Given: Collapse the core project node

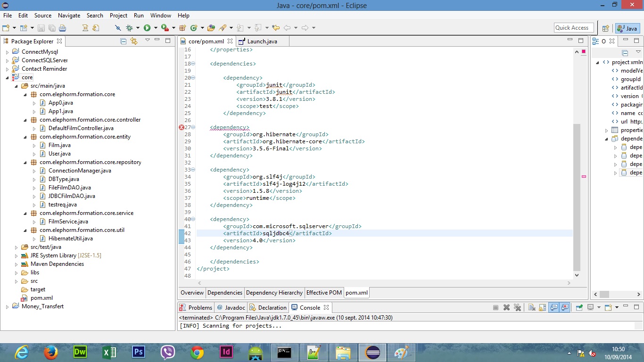Looking at the screenshot, I should 7,77.
